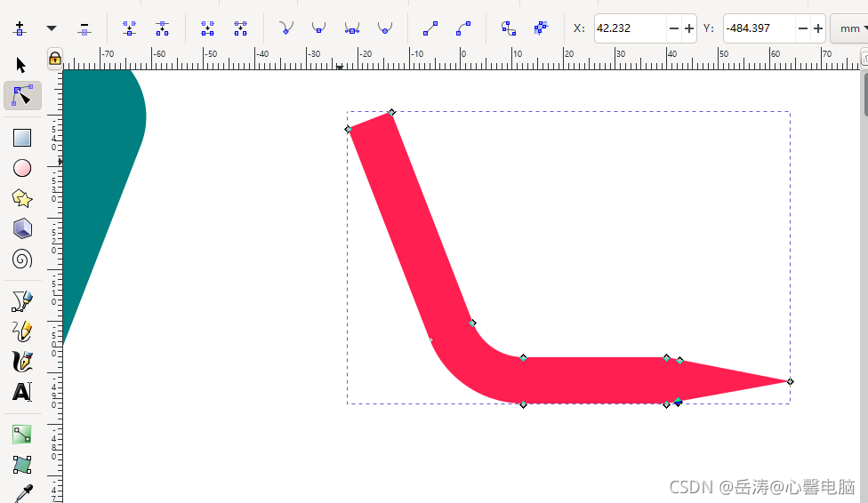The image size is (868, 503).
Task: Click the Insert new nodes icon
Action: [x=20, y=28]
